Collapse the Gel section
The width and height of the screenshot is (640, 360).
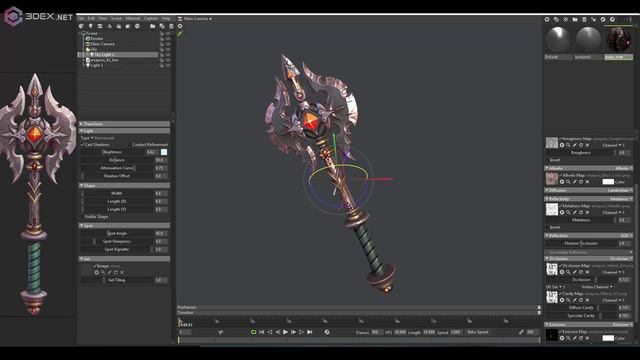coord(124,259)
